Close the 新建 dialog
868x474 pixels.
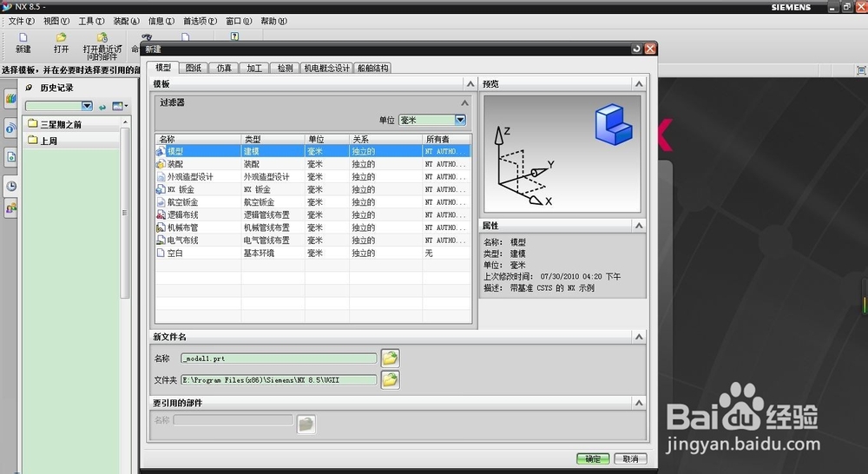[650, 49]
